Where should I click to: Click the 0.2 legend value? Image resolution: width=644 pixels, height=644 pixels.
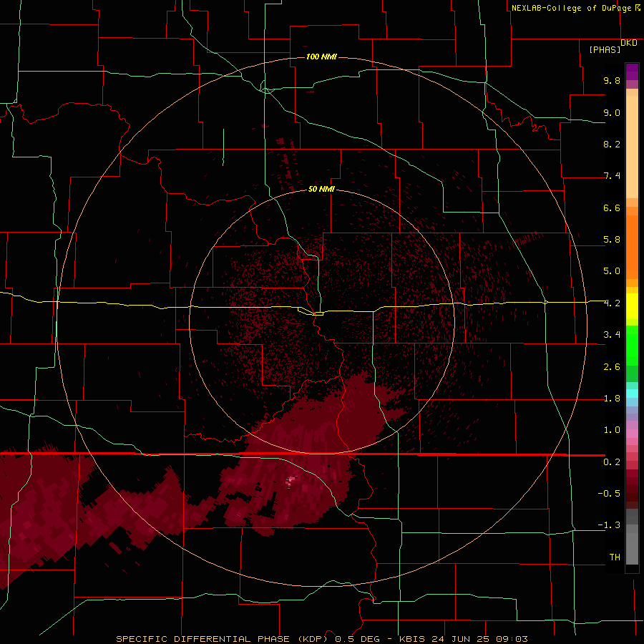[612, 462]
